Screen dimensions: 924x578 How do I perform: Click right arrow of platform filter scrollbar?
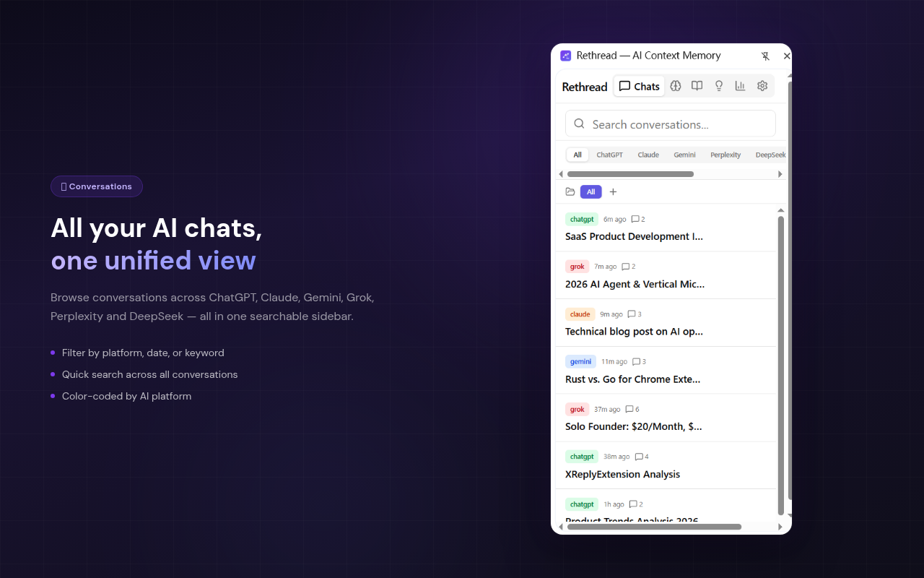coord(780,174)
